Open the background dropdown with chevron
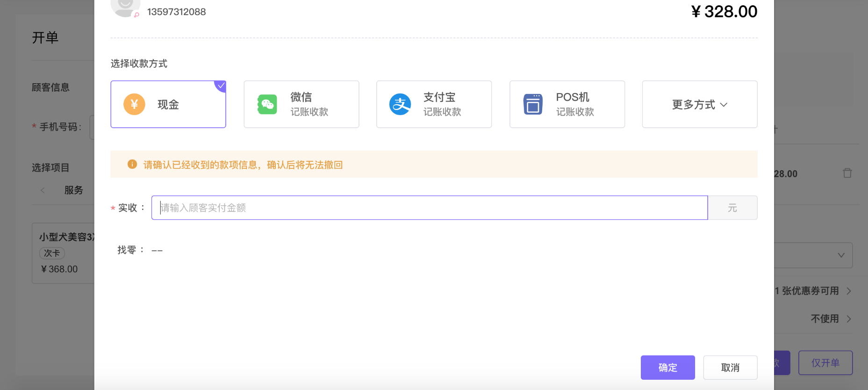This screenshot has width=868, height=390. point(813,255)
